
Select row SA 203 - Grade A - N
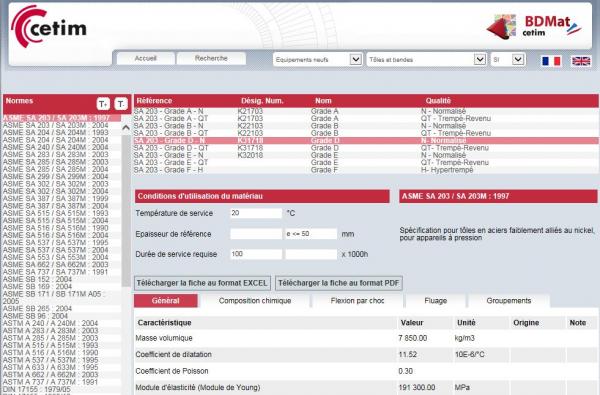tap(366, 111)
